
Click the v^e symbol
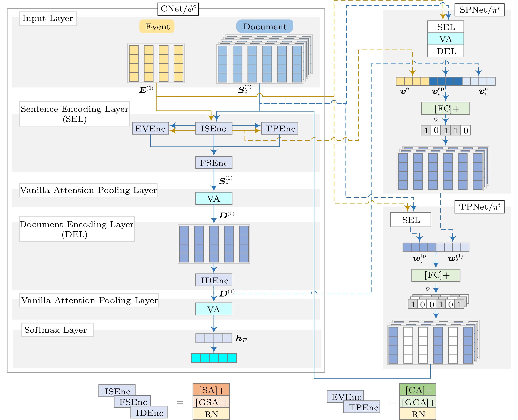tap(404, 91)
